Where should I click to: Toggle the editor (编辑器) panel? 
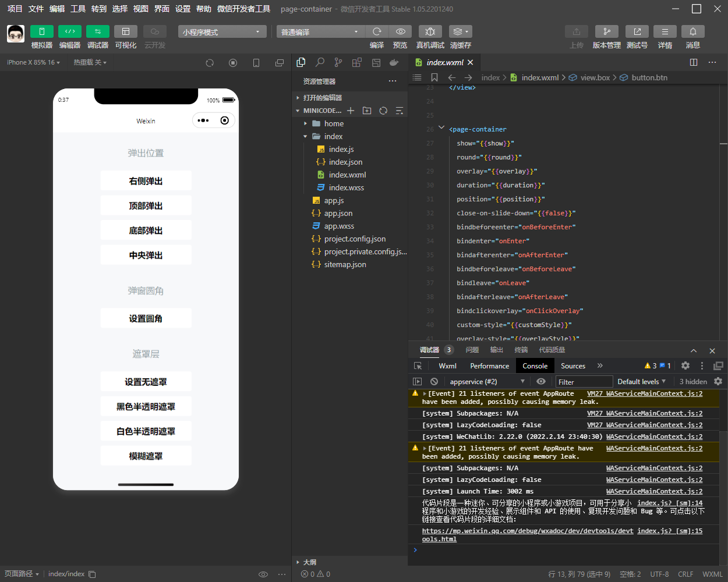tap(70, 31)
